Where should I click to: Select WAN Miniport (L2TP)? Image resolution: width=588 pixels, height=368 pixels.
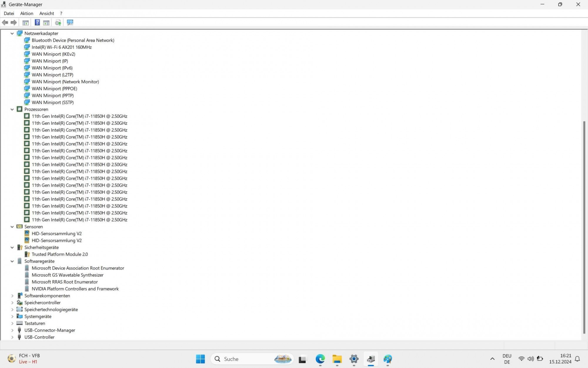coord(53,75)
